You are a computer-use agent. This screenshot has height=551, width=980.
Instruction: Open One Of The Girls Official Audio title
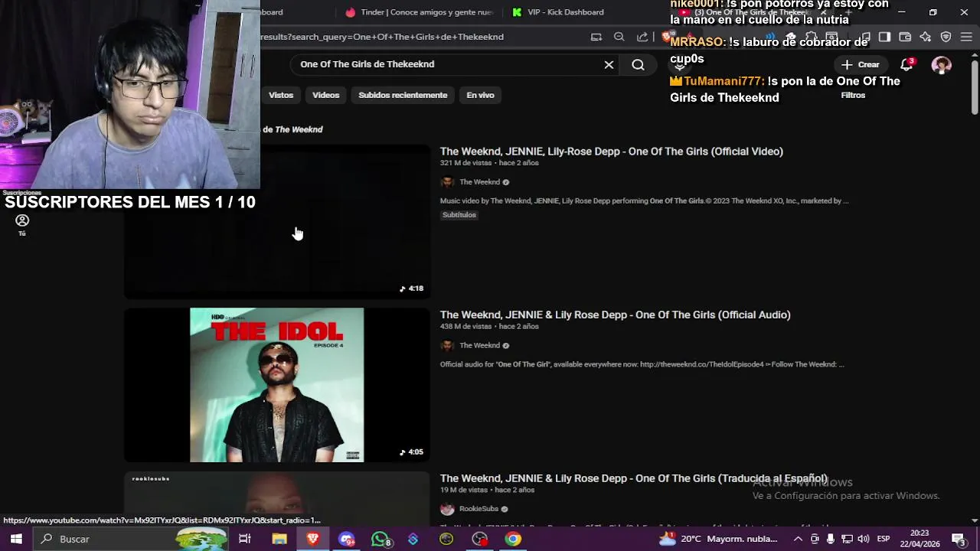615,315
